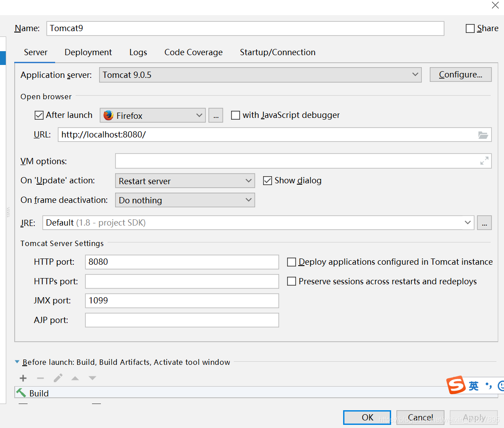Viewport: 504px width, 428px height.
Task: Click the Build hammer icon
Action: (21, 393)
